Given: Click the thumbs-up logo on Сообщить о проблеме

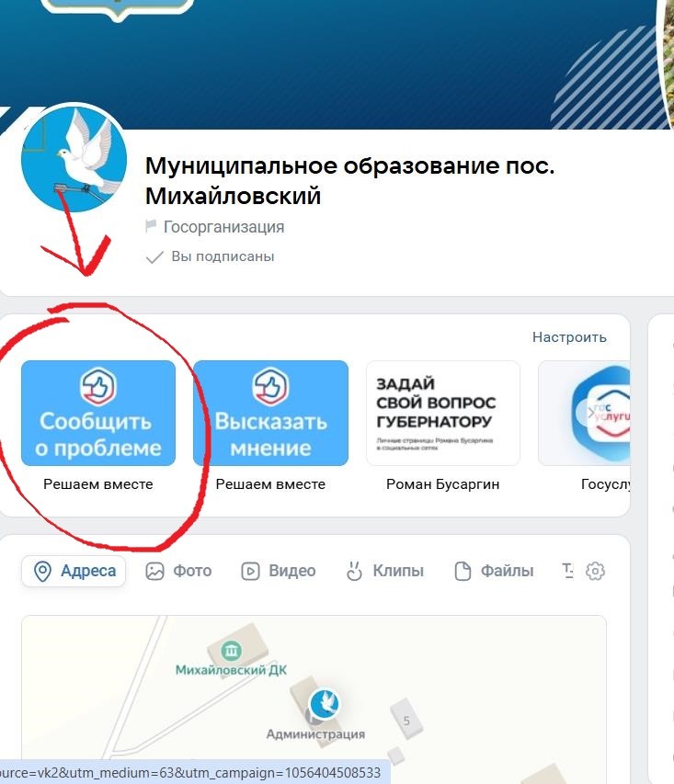Looking at the screenshot, I should point(98,386).
